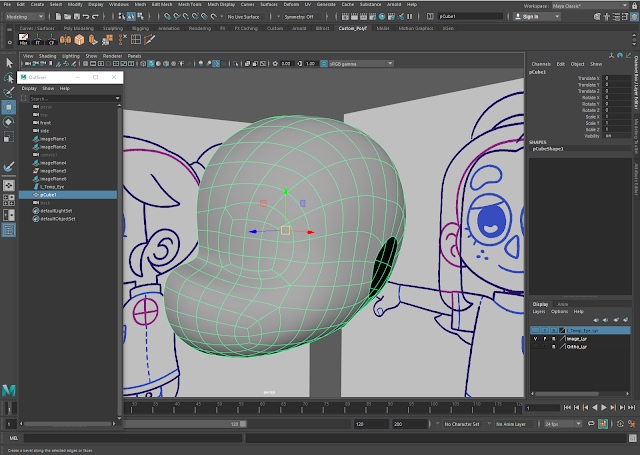The width and height of the screenshot is (640, 455).
Task: Click the Save Scene disk icon
Action: click(76, 16)
